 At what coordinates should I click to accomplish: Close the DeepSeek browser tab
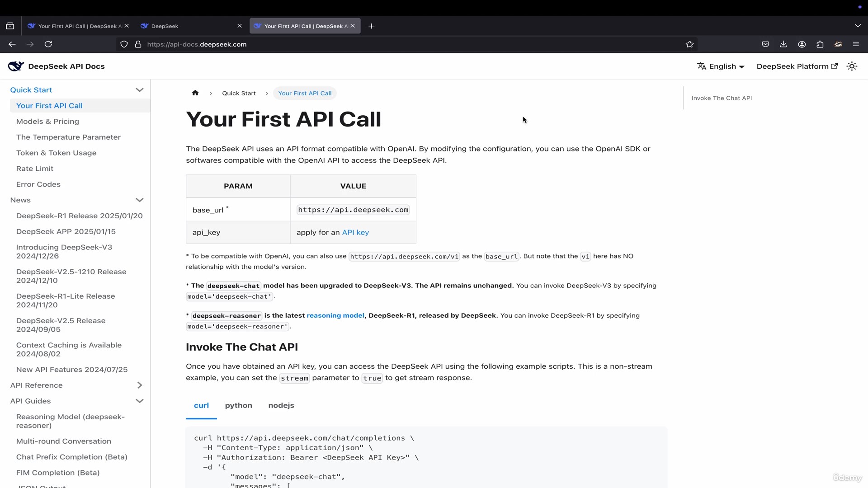coord(240,26)
